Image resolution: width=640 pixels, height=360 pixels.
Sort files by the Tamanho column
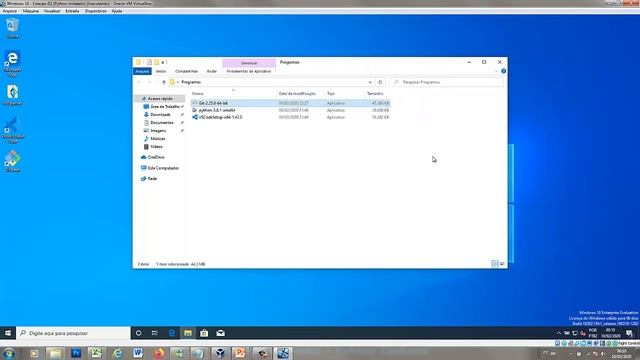point(377,94)
